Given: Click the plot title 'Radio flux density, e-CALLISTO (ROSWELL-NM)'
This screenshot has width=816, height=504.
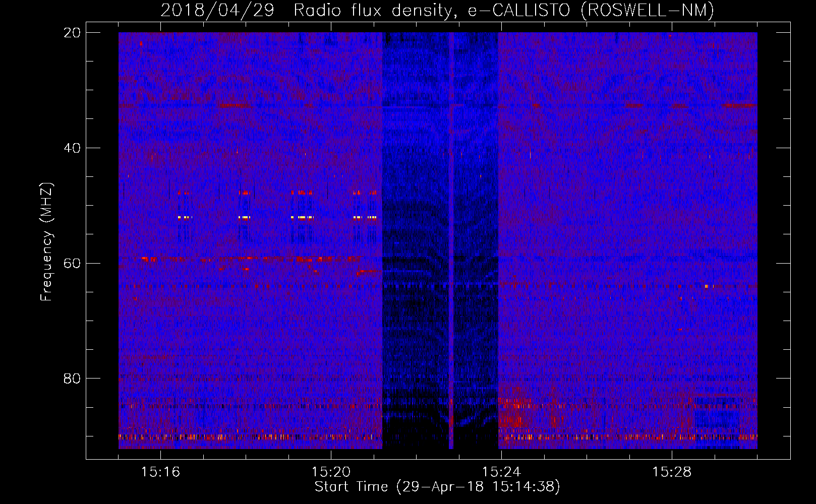Looking at the screenshot, I should click(504, 10).
